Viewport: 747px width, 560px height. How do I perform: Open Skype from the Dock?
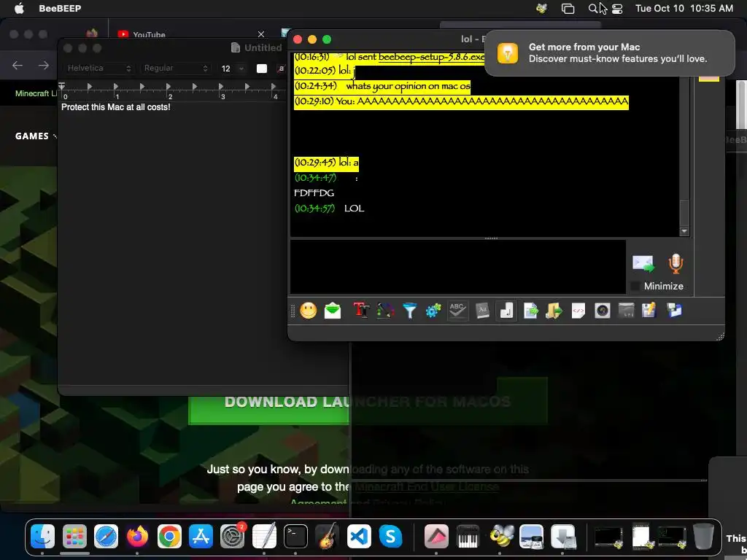pyautogui.click(x=390, y=537)
